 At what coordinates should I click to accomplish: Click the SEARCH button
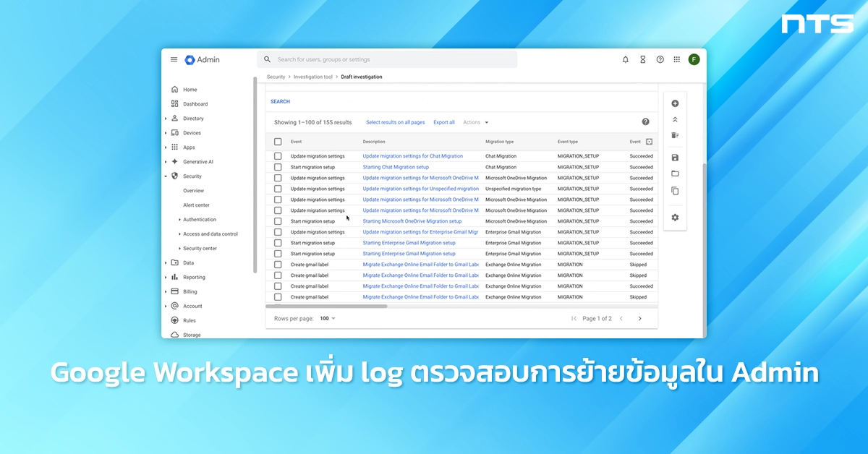280,102
